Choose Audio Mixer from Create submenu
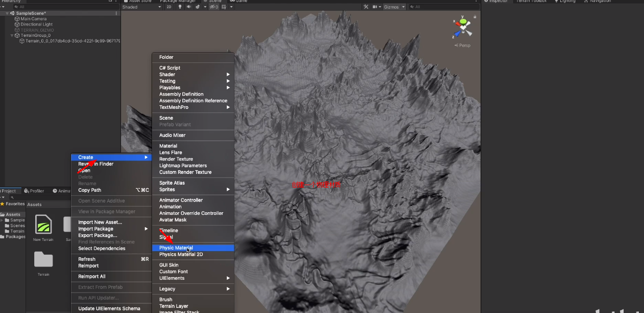Image resolution: width=644 pixels, height=313 pixels. tap(193, 136)
